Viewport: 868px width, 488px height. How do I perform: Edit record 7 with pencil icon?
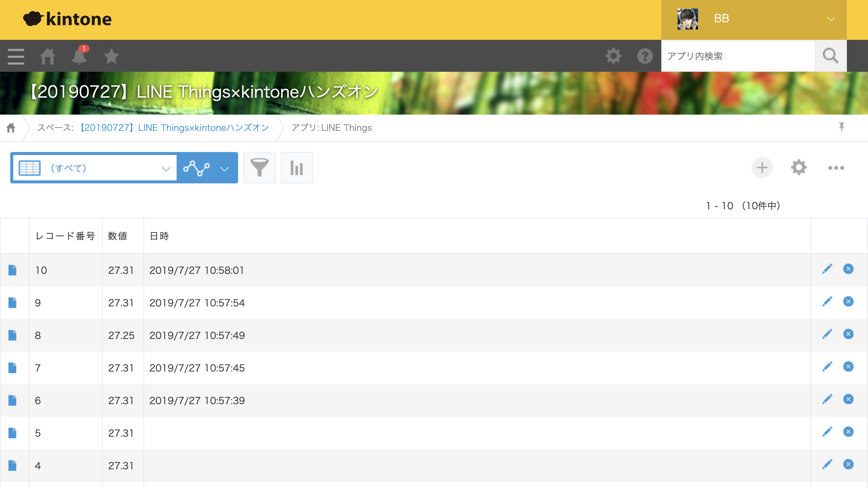[827, 366]
